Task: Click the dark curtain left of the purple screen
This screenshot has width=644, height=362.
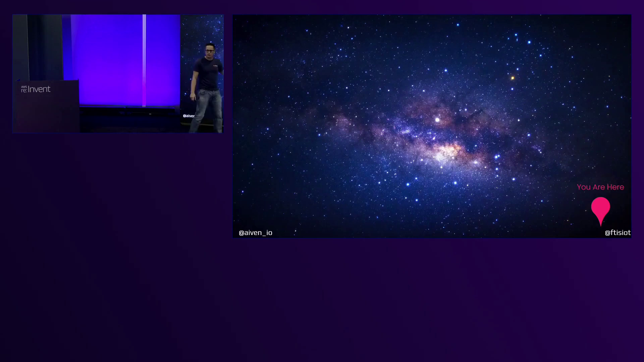Action: coord(45,47)
